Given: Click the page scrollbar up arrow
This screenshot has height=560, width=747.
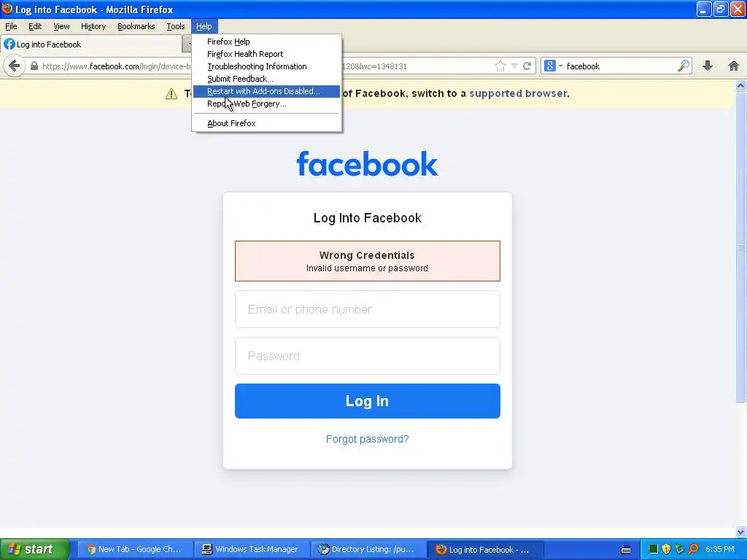Looking at the screenshot, I should pyautogui.click(x=740, y=86).
